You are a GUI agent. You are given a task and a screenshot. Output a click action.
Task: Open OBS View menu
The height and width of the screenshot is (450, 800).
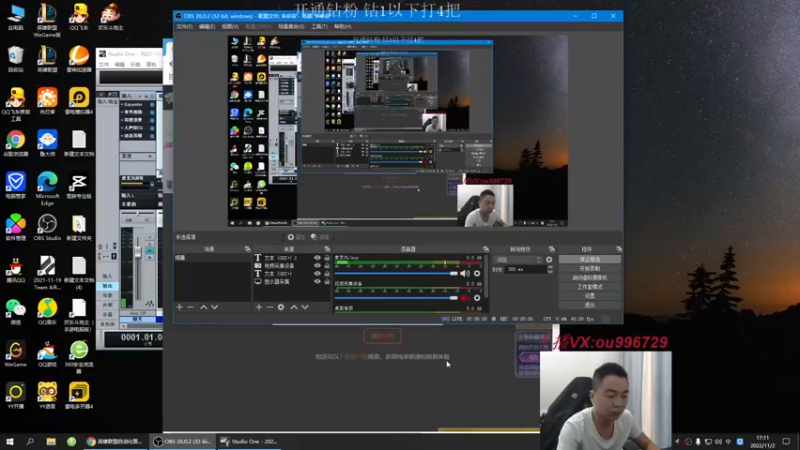230,27
